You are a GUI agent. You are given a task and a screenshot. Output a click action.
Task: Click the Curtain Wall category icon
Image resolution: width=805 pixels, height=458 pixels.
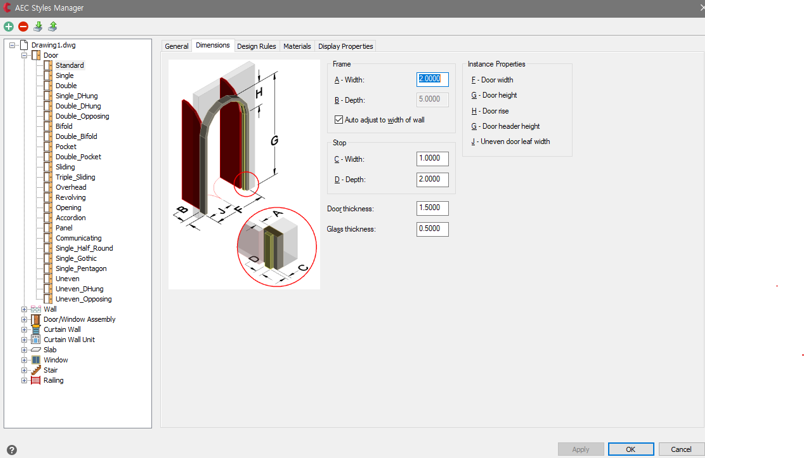[x=36, y=329]
